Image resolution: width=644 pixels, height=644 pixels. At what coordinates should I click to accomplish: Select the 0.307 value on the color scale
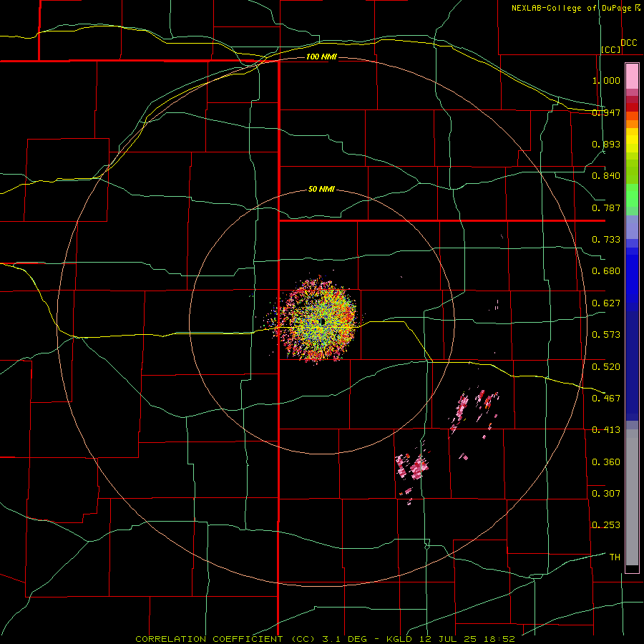point(606,494)
